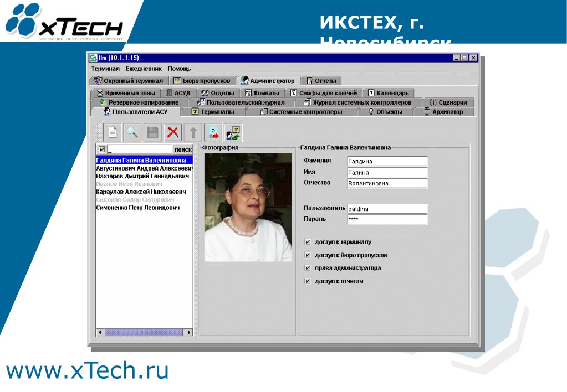Image resolution: width=567 pixels, height=392 pixels.
Task: Select Симоненко Петр Леонидович in list
Action: pyautogui.click(x=144, y=208)
